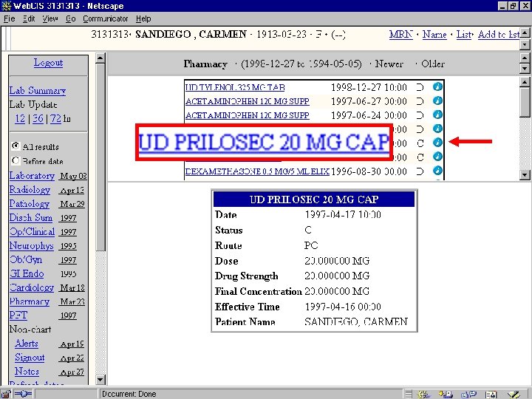Screen dimensions: 532x399
Task: Open the File menu
Action: pos(10,18)
